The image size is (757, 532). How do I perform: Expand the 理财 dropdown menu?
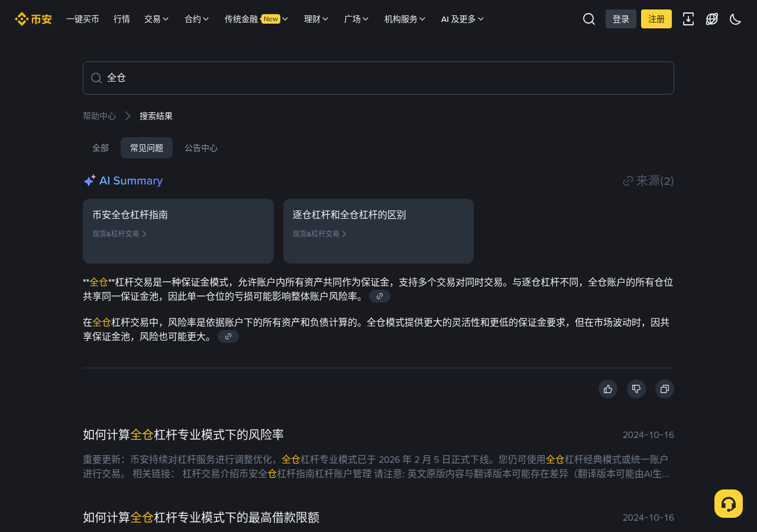[x=316, y=19]
